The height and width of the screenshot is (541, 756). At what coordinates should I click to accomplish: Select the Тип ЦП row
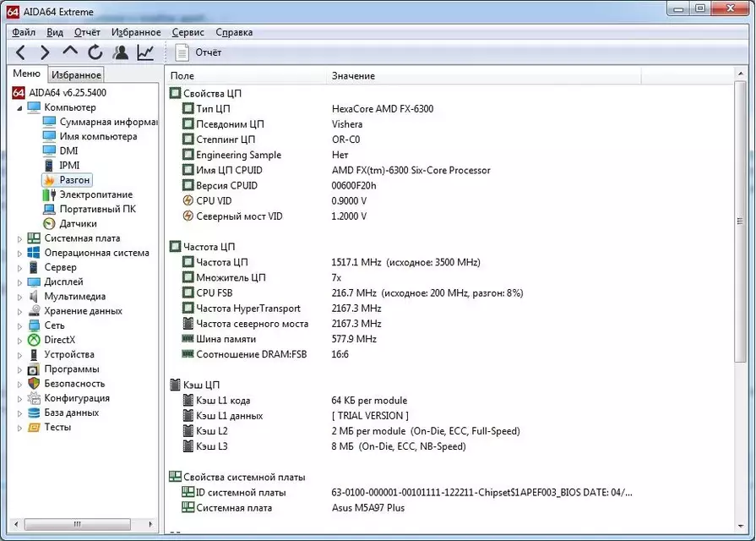[449, 108]
